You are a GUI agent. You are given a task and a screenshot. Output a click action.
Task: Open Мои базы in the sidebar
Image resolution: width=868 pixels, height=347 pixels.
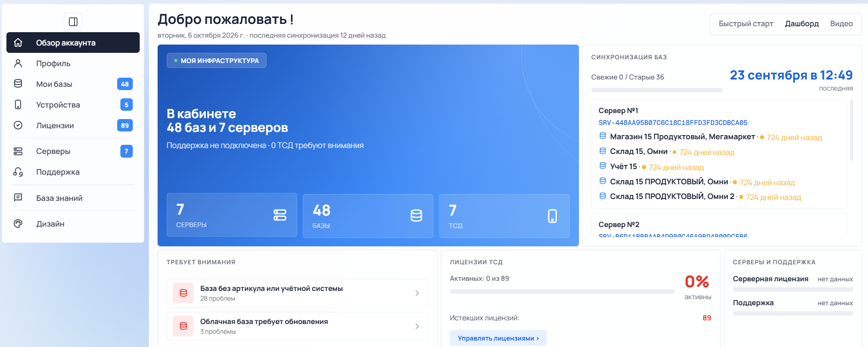pos(73,84)
